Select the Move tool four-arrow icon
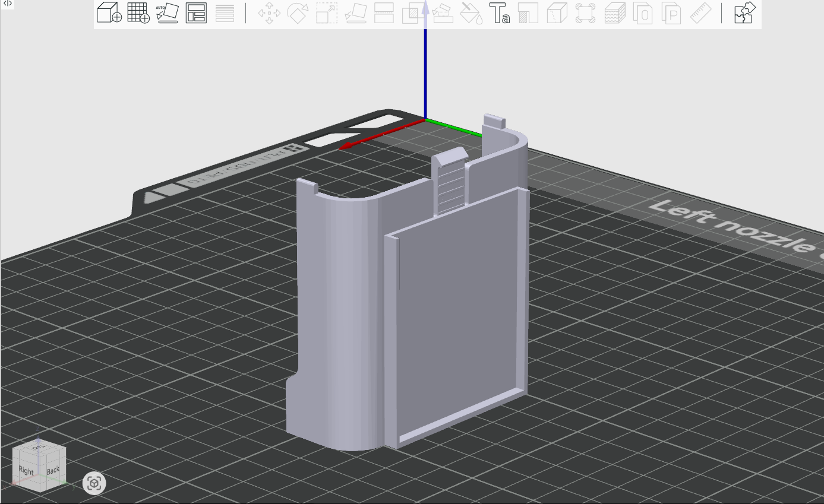This screenshot has width=824, height=504. [269, 13]
